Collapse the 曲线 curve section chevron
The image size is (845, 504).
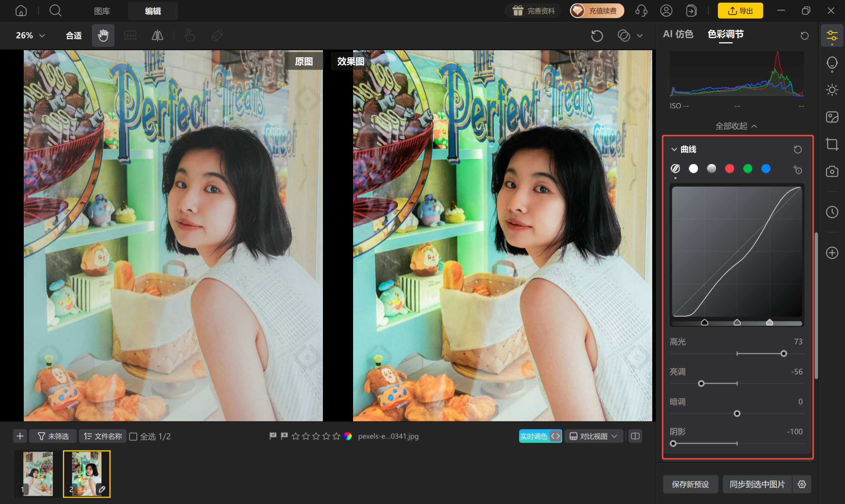point(674,149)
